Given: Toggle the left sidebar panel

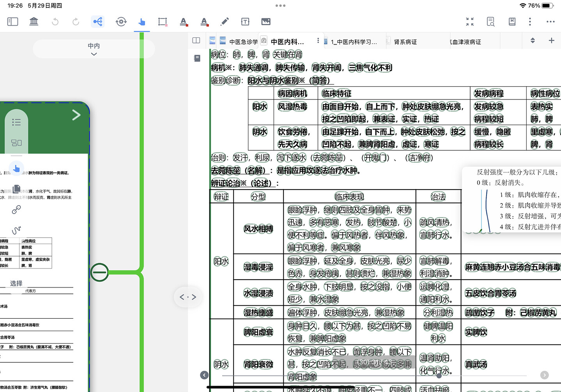Looking at the screenshot, I should point(13,21).
